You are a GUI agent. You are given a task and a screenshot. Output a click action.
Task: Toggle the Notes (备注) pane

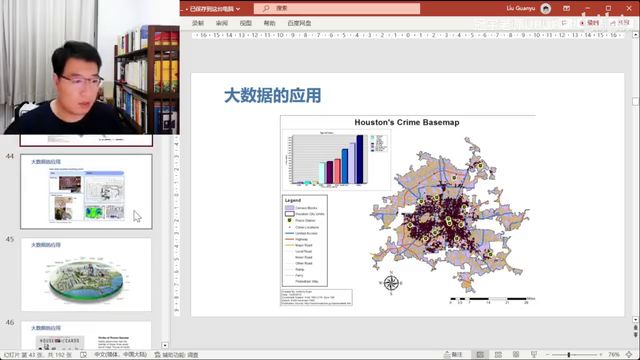click(453, 355)
